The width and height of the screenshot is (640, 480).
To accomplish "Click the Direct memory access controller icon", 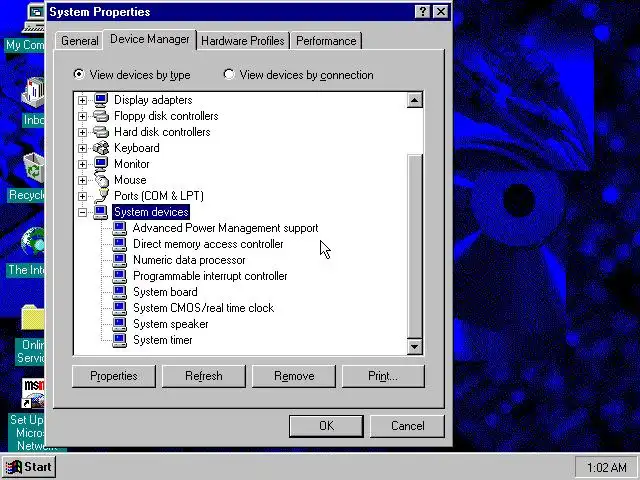I will [x=120, y=244].
